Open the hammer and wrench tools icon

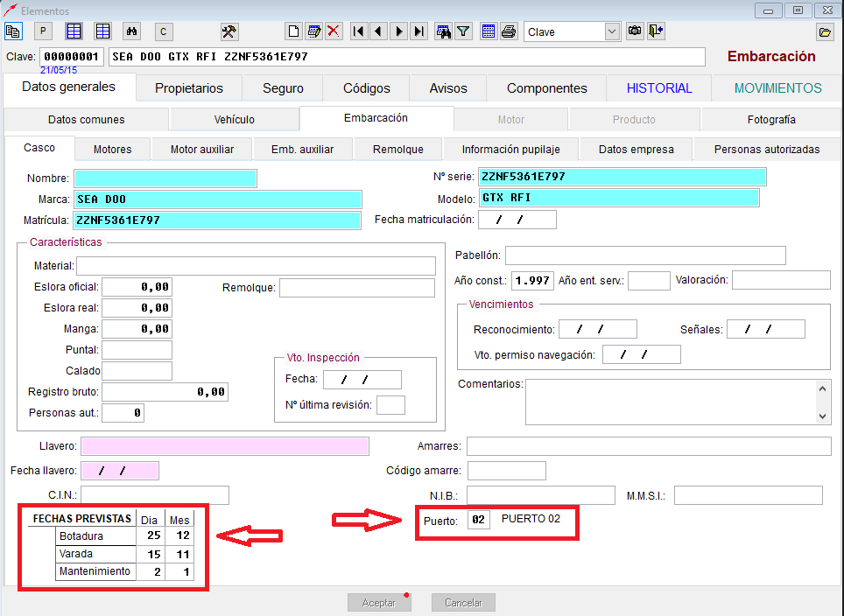[x=229, y=31]
